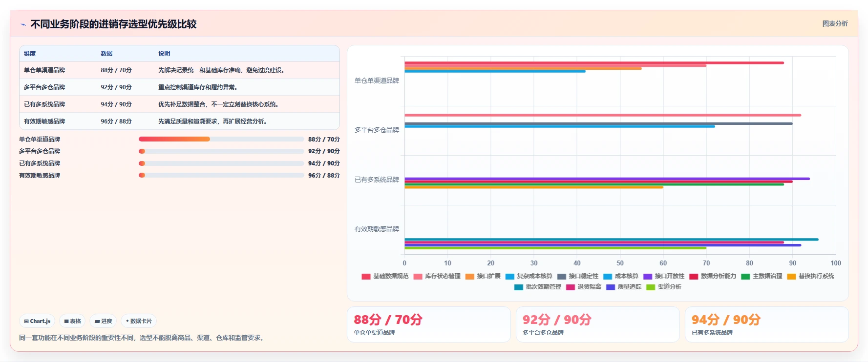This screenshot has height=362, width=868.
Task: Hide the 接口开放性 legend series
Action: (663, 276)
